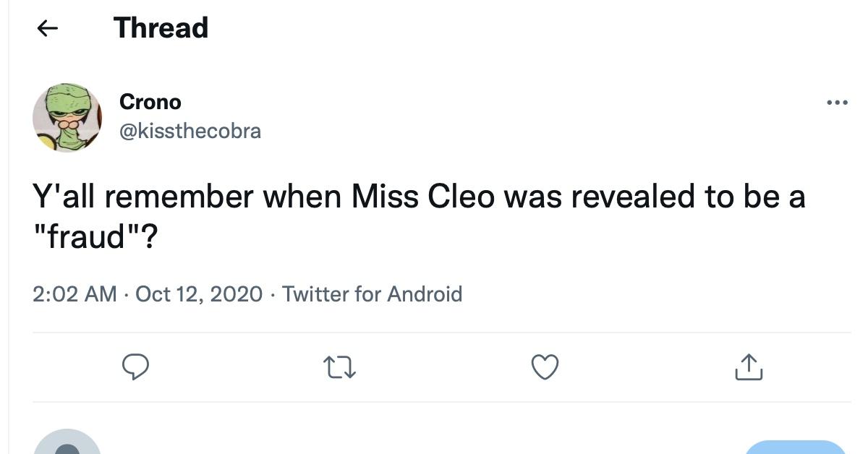The width and height of the screenshot is (868, 454).
Task: Click the gray user avatar below tweet
Action: click(67, 444)
